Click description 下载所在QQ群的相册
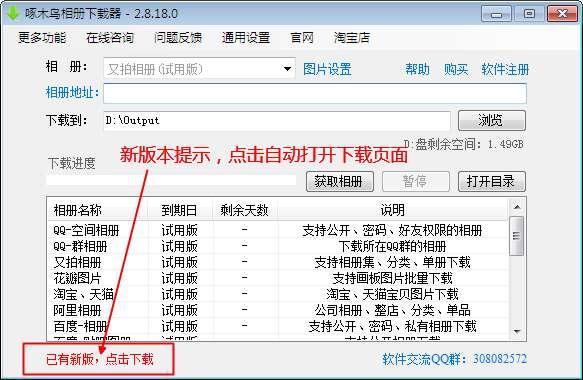The image size is (583, 380). (392, 246)
